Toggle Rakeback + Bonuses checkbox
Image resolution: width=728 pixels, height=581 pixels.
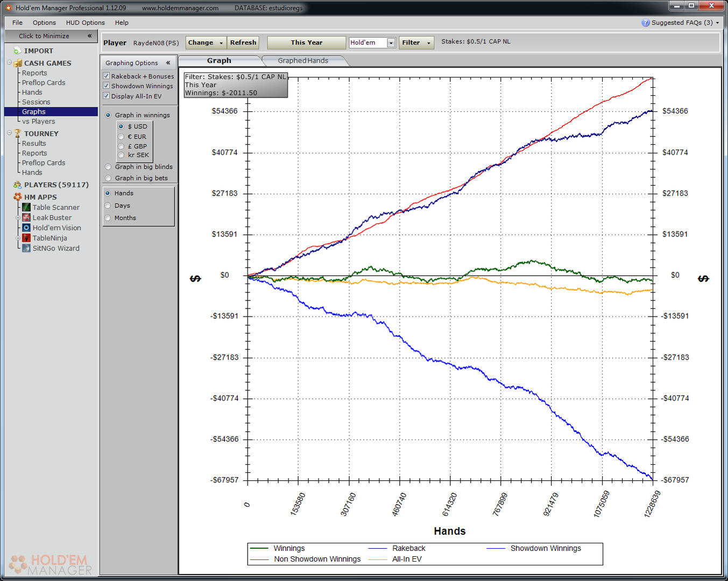point(107,76)
